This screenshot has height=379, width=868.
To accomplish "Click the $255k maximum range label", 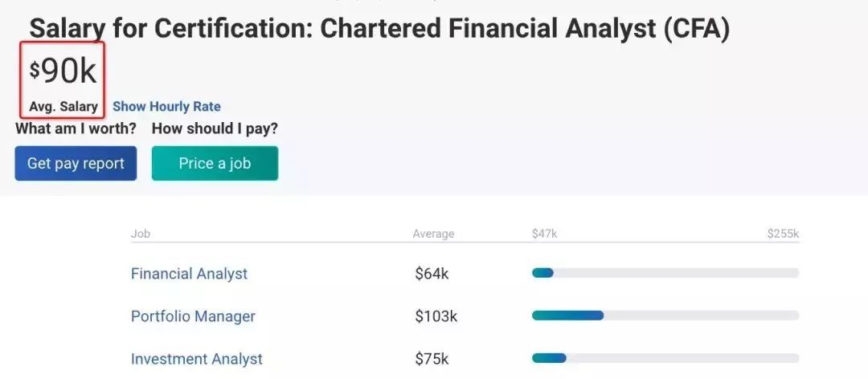I will (783, 234).
